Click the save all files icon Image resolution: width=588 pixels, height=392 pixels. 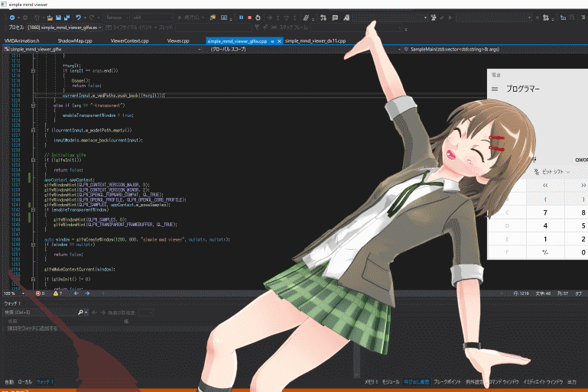click(x=67, y=18)
